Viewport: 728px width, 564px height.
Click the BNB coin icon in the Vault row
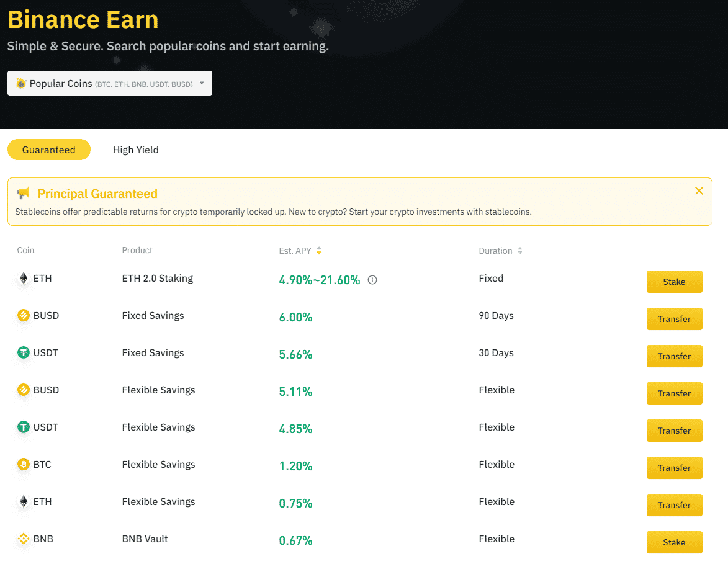point(24,539)
